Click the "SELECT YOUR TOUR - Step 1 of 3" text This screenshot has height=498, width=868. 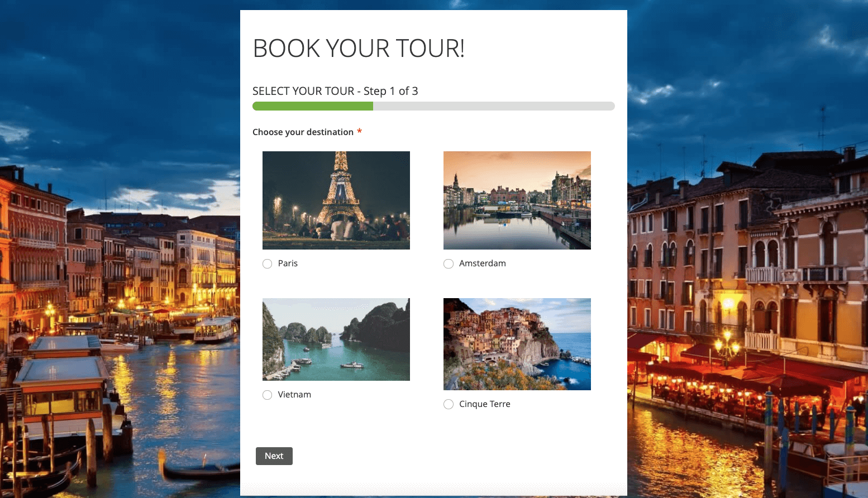tap(335, 91)
